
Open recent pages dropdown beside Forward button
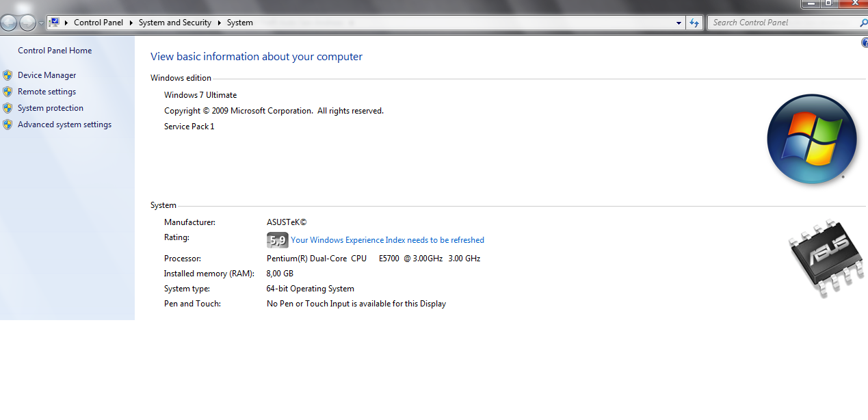tap(41, 23)
